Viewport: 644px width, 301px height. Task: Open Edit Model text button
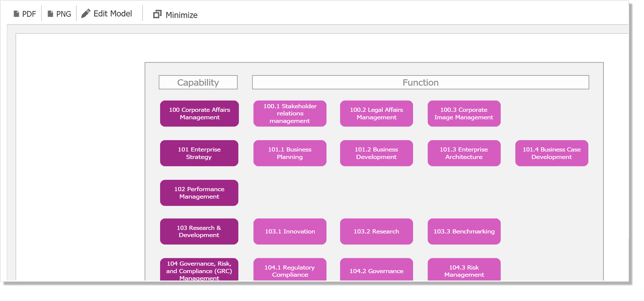(113, 14)
